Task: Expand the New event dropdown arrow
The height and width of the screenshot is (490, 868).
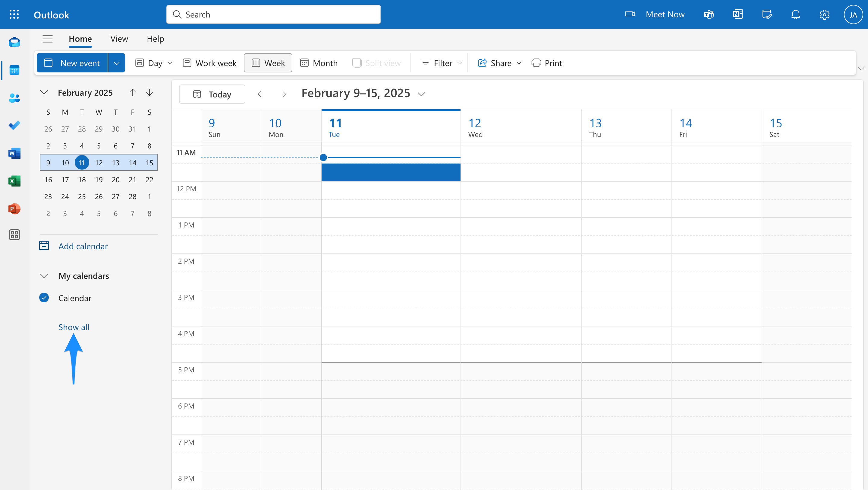Action: point(117,63)
